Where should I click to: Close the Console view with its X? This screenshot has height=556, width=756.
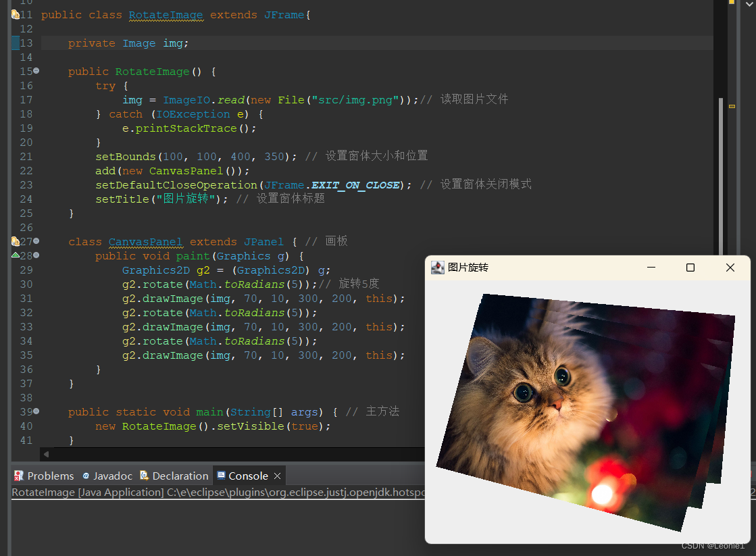277,476
